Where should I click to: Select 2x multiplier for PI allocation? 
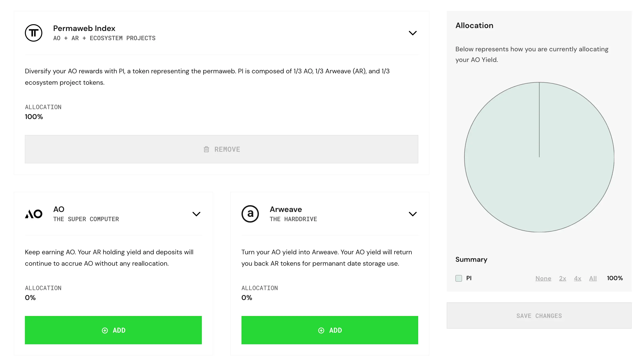pyautogui.click(x=563, y=278)
